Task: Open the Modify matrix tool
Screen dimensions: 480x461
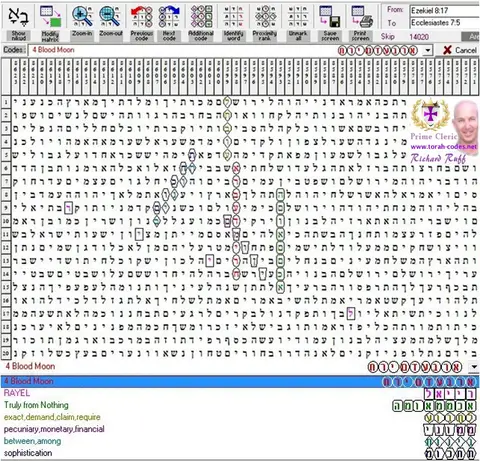Action: tap(50, 16)
